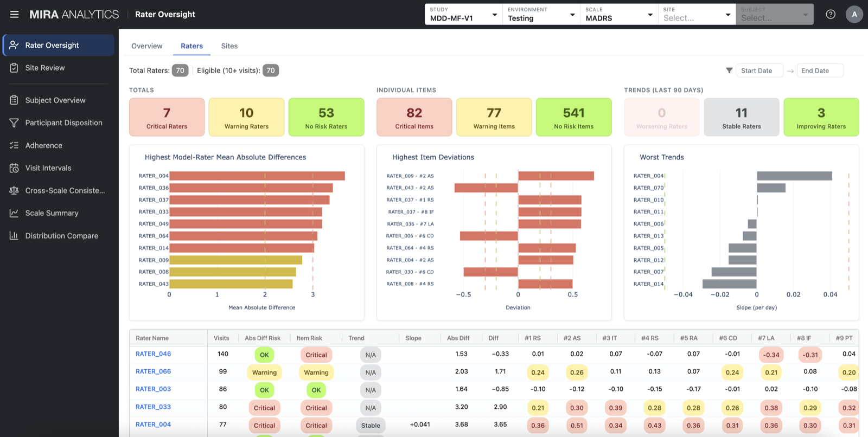Open the RATER_066 link
868x437 pixels.
click(153, 371)
